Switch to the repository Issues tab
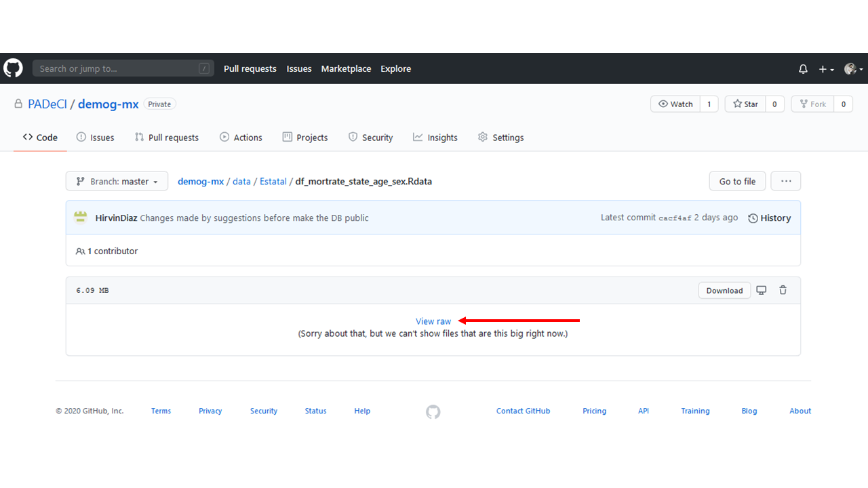 tap(96, 137)
